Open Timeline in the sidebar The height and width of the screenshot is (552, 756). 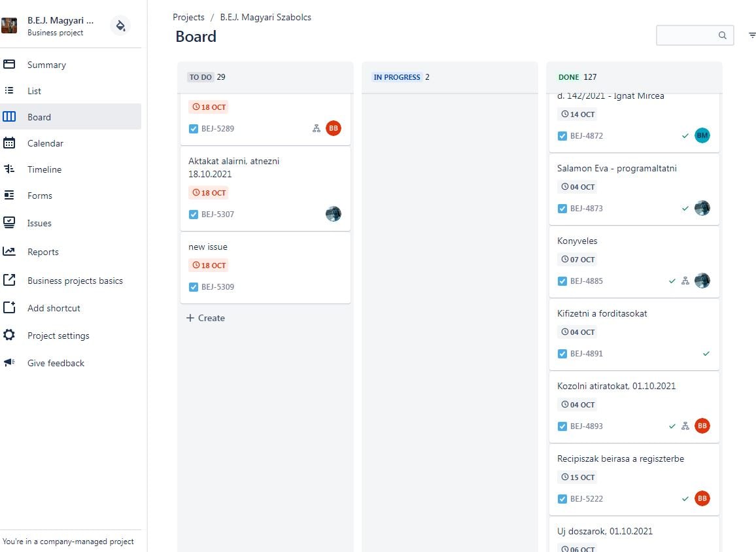point(71,169)
